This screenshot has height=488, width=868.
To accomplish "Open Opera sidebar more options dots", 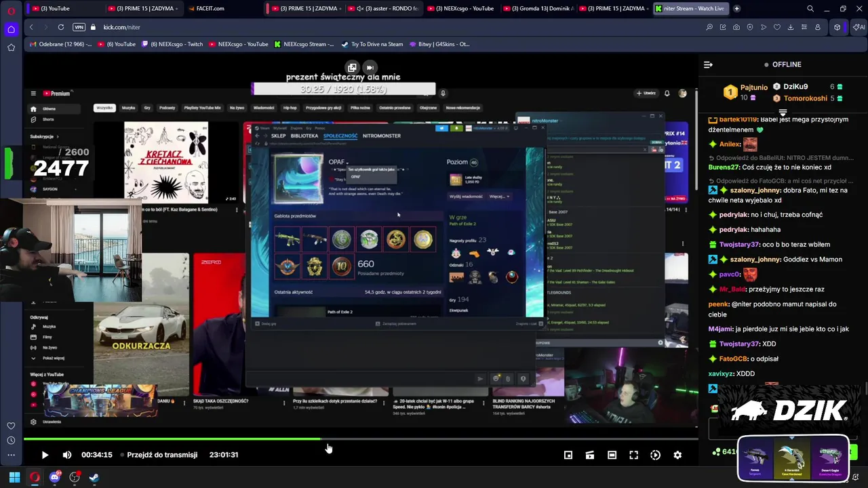I will pos(11,455).
